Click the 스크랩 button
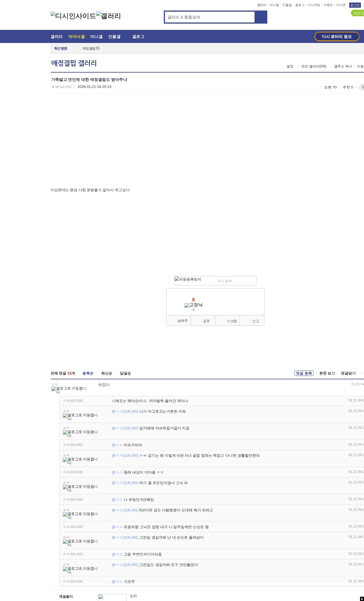 (x=228, y=321)
